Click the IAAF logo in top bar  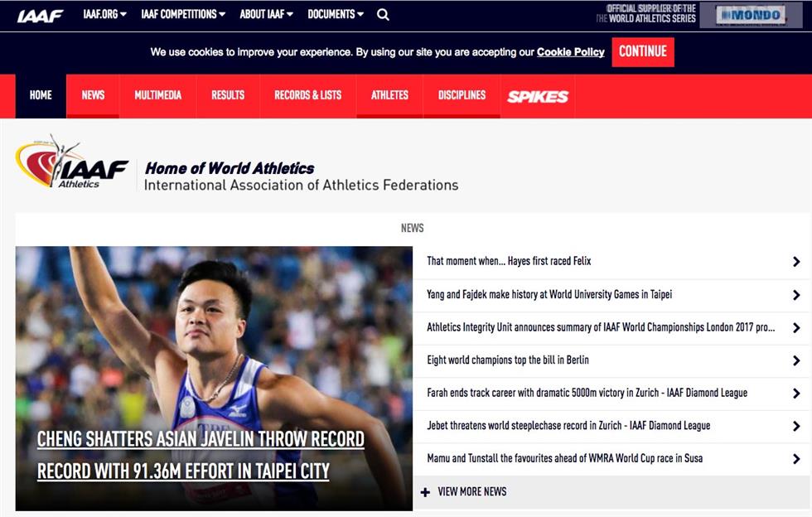pyautogui.click(x=40, y=16)
